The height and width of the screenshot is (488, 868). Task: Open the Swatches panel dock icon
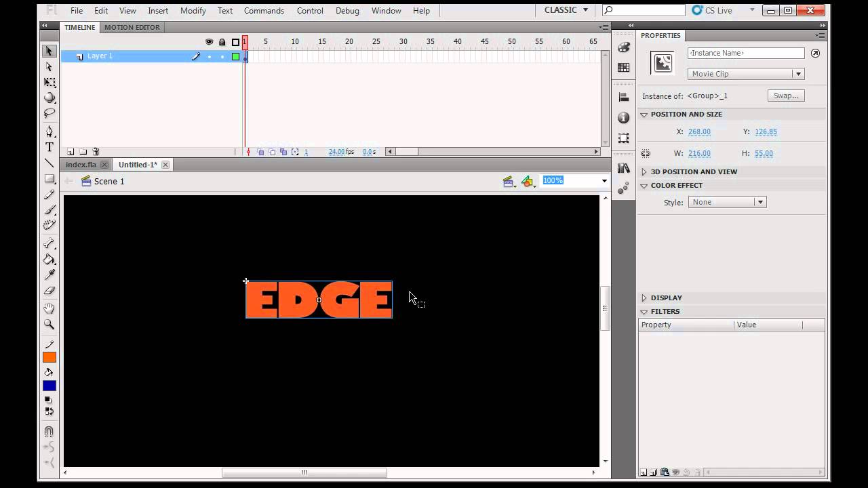click(x=624, y=68)
